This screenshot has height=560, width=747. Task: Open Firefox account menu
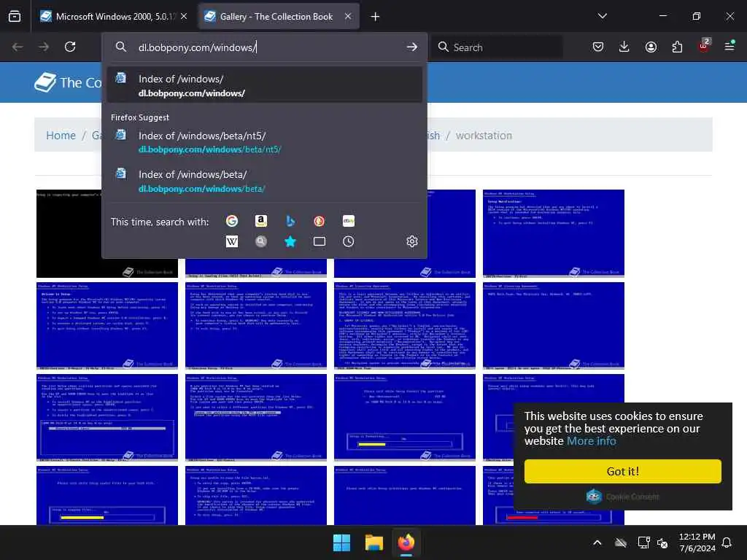coord(651,47)
